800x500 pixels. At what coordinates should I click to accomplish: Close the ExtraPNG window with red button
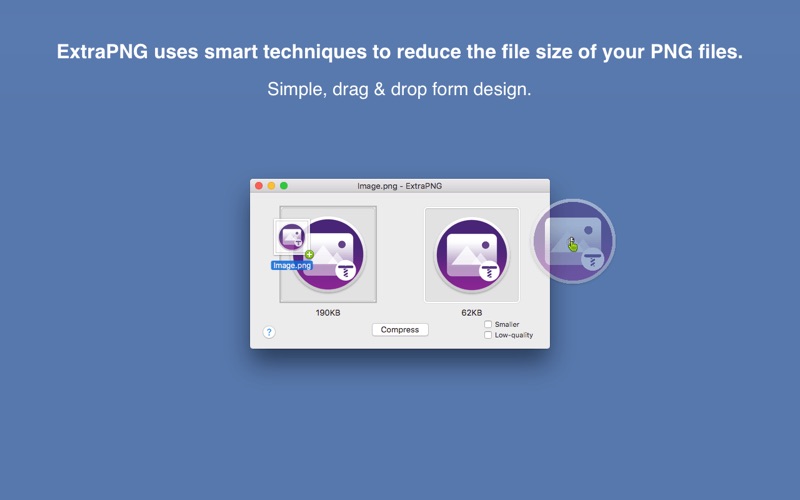tap(259, 186)
